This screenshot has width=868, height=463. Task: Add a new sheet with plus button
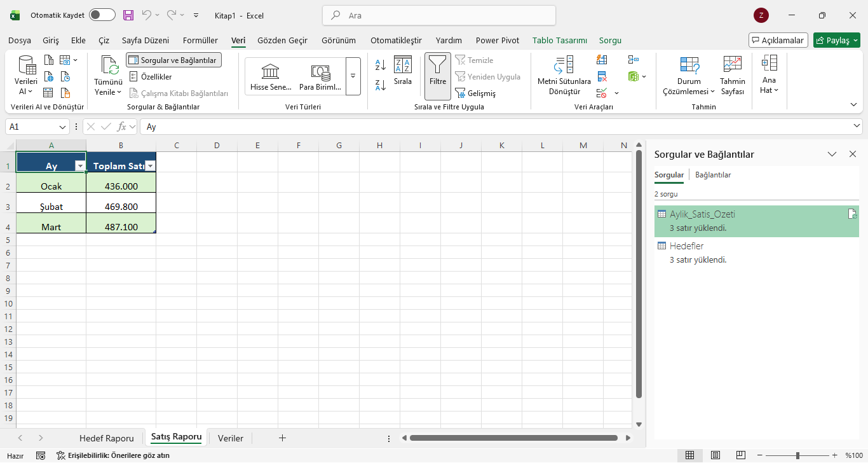point(283,438)
